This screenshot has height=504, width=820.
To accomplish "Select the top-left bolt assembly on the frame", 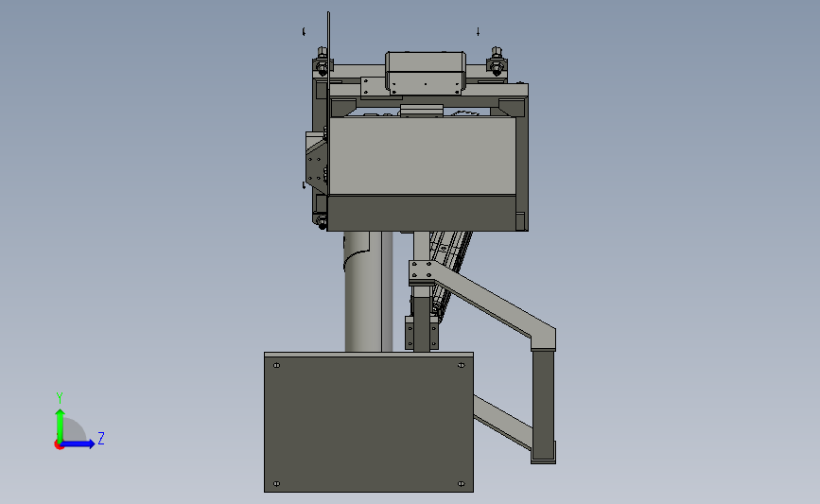I will pyautogui.click(x=323, y=61).
